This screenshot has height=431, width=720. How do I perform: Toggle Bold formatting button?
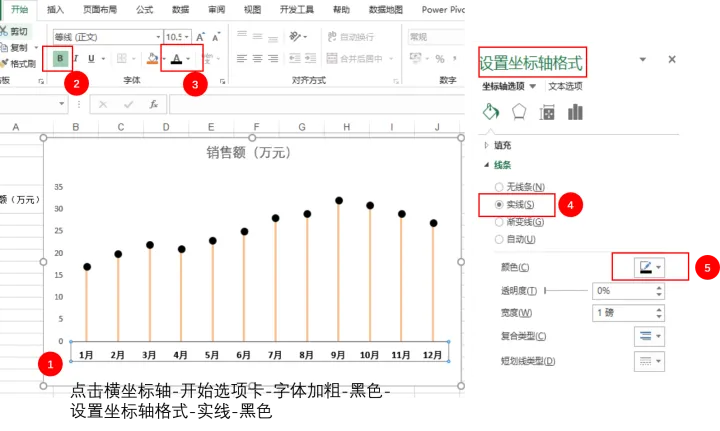pyautogui.click(x=60, y=58)
